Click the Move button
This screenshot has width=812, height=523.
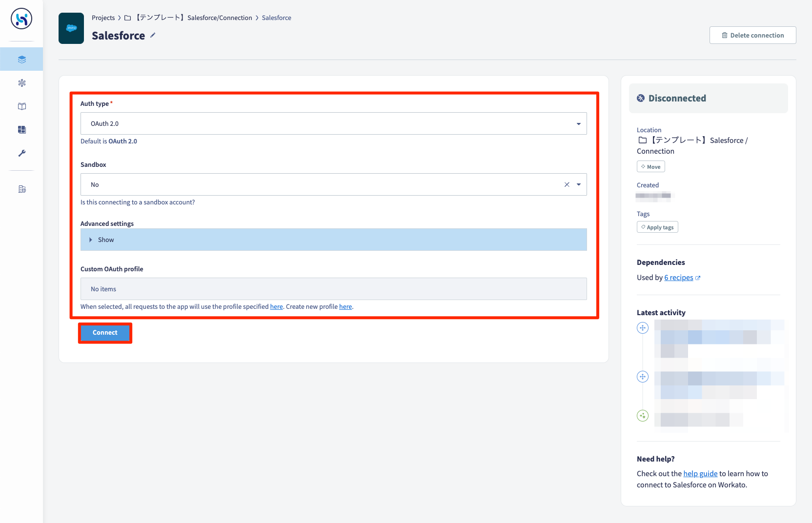pyautogui.click(x=651, y=167)
